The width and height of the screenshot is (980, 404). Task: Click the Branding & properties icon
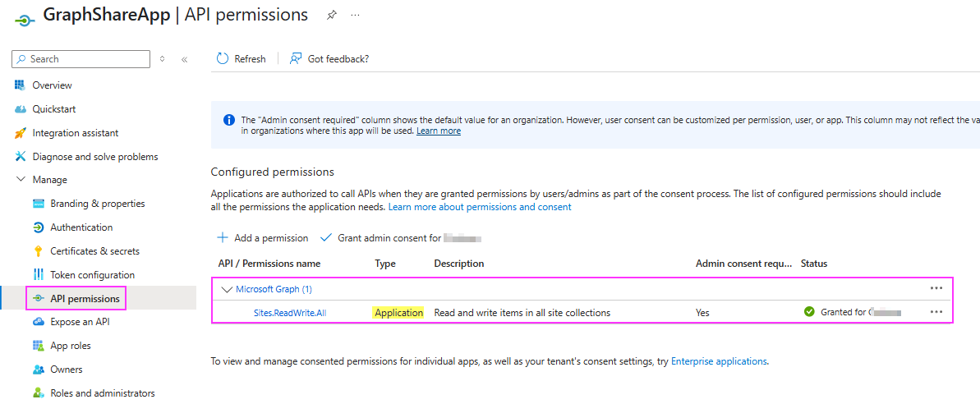pos(38,204)
